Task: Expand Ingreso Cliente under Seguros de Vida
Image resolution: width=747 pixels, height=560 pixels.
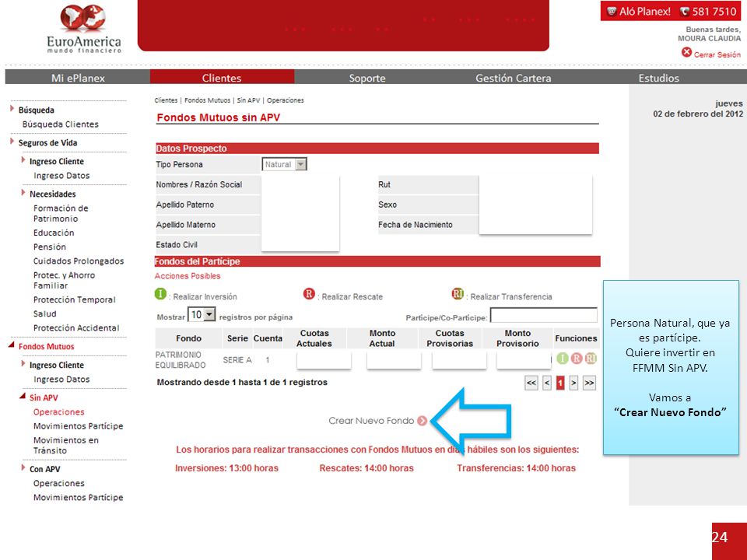Action: pos(23,160)
